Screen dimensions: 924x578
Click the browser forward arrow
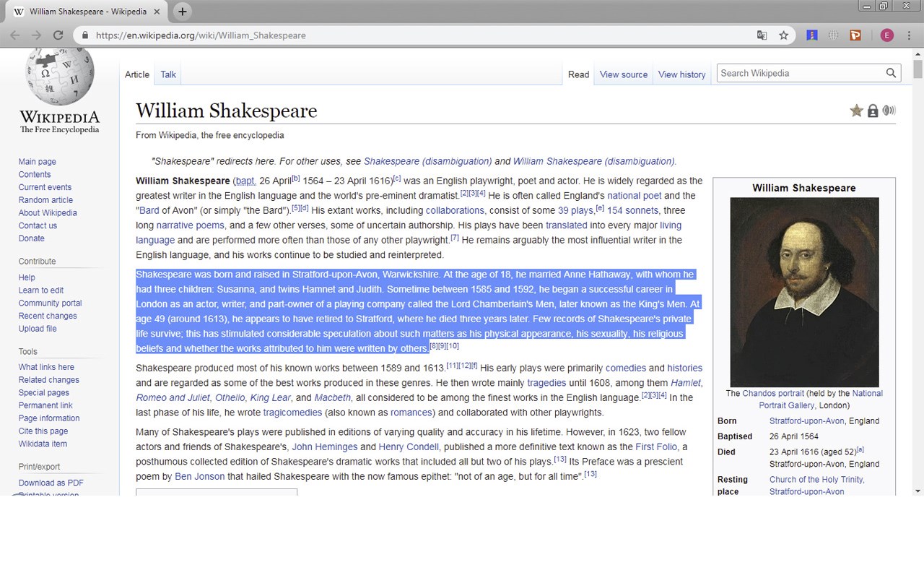point(36,35)
